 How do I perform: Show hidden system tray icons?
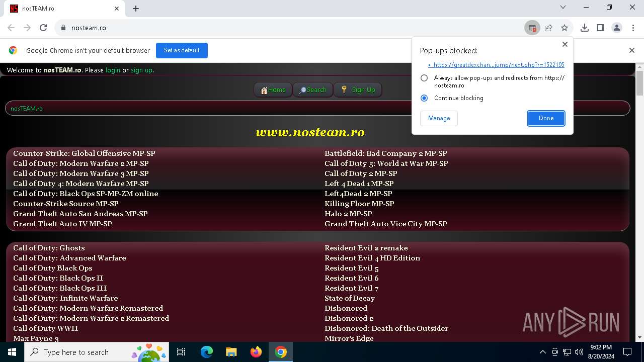click(x=542, y=352)
